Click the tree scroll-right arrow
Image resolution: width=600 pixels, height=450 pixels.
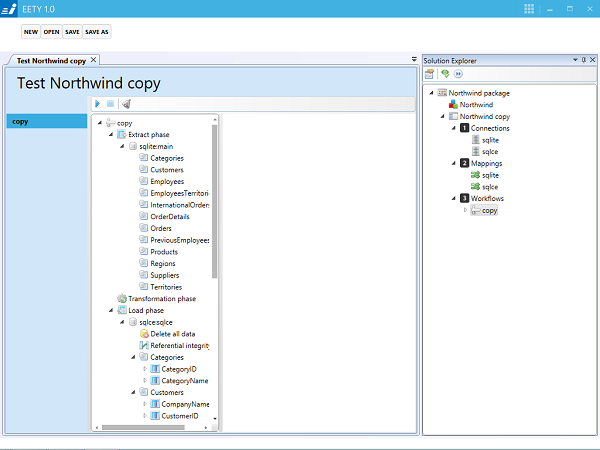206,427
